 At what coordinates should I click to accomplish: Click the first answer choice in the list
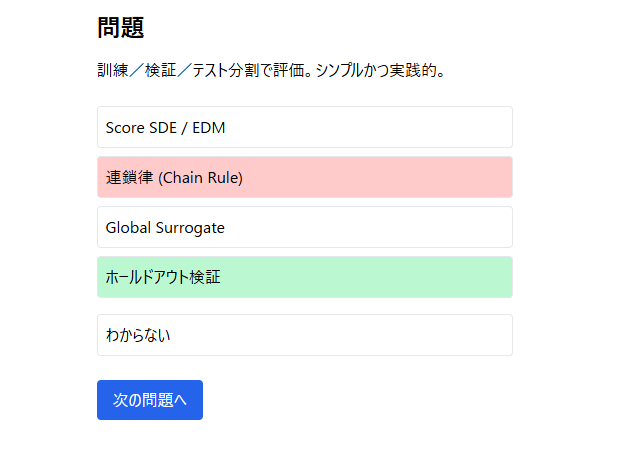(x=304, y=127)
